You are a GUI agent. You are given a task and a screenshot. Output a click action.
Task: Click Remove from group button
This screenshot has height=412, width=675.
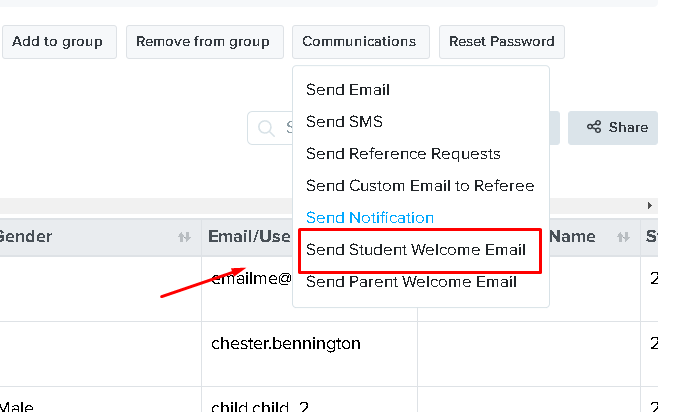pyautogui.click(x=204, y=42)
